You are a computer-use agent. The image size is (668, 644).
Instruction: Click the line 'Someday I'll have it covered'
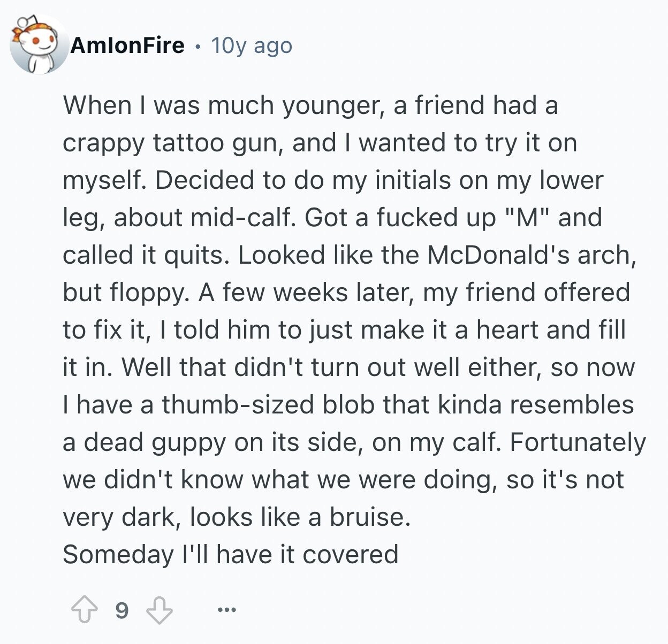[x=231, y=554]
